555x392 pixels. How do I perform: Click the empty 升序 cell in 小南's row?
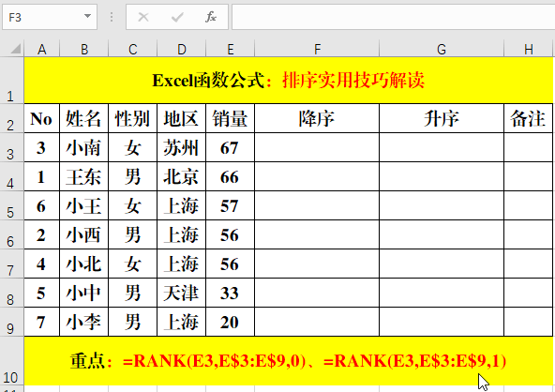[x=442, y=147]
